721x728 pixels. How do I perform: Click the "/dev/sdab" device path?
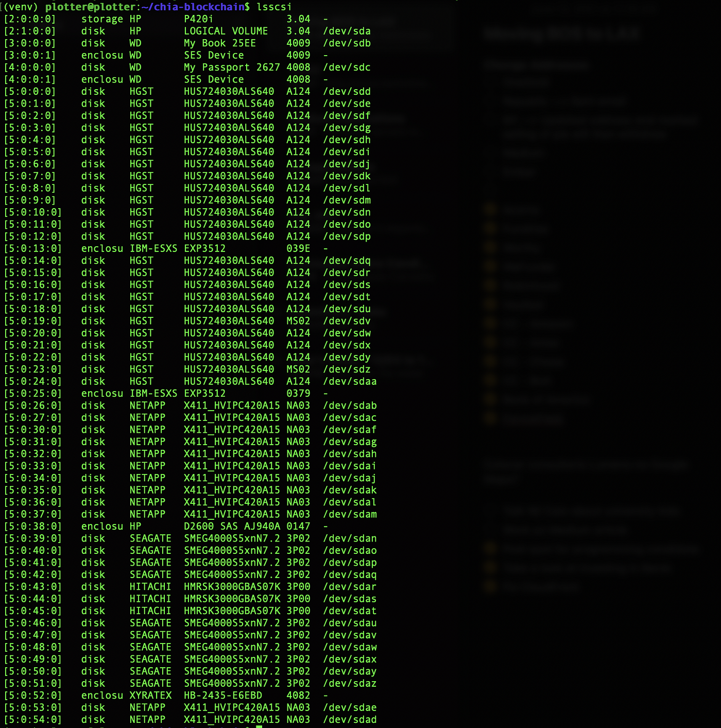[x=350, y=405]
